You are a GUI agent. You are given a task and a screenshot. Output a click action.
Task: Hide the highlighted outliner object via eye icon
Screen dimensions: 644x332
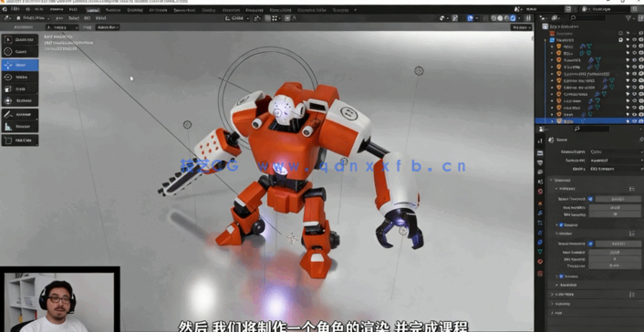[x=635, y=121]
